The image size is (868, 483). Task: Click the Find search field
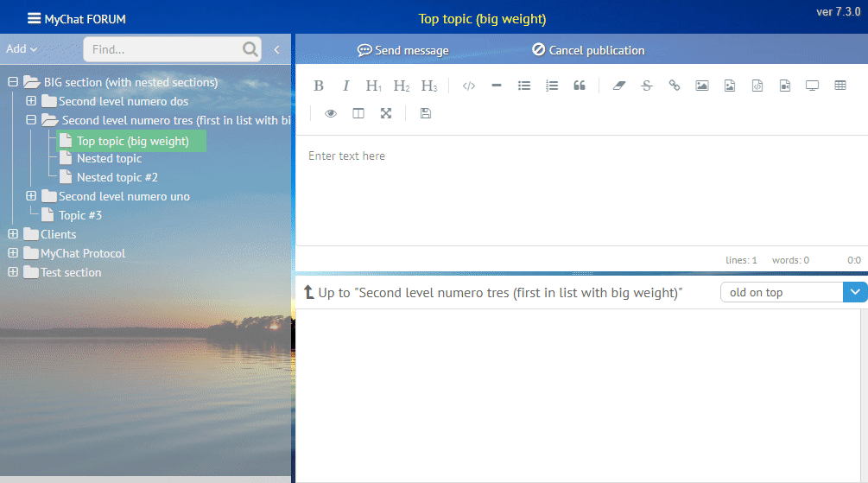click(164, 49)
